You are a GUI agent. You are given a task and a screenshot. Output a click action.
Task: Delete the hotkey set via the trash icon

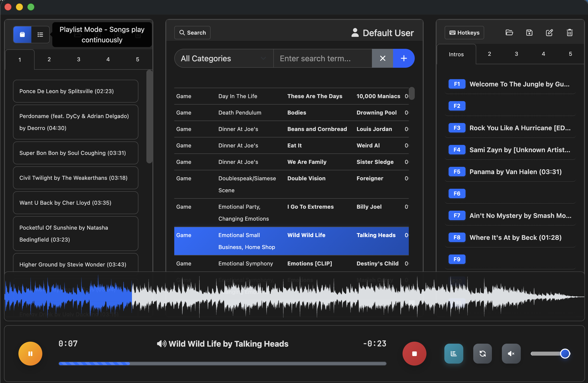(x=570, y=32)
